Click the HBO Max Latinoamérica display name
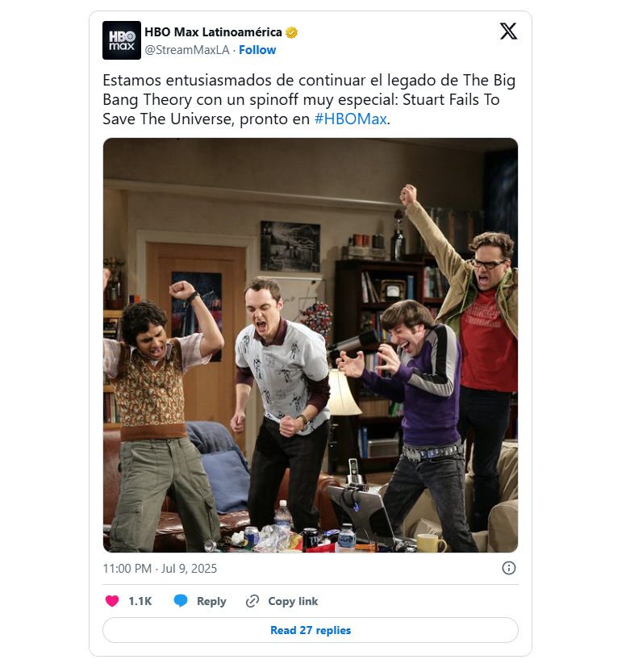Screen dimensions: 630x672 (213, 32)
